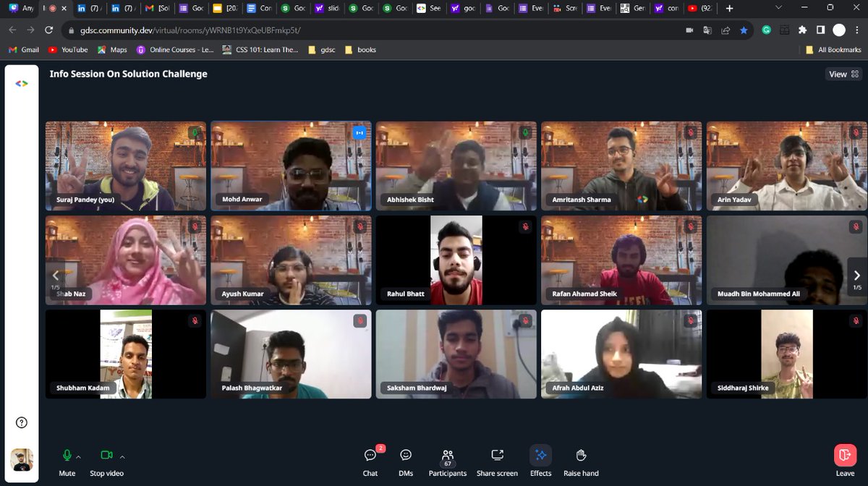Select Arin Yadav's video tile
The height and width of the screenshot is (486, 868).
787,166
